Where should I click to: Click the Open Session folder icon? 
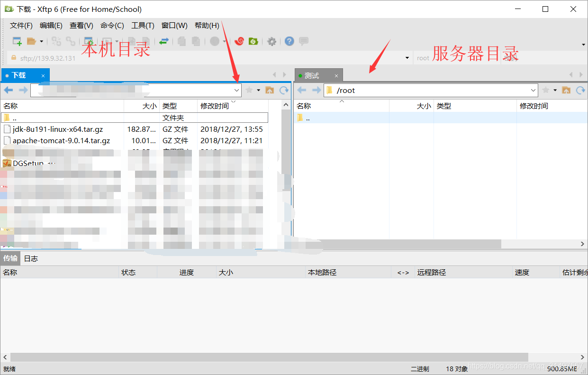tap(31, 42)
